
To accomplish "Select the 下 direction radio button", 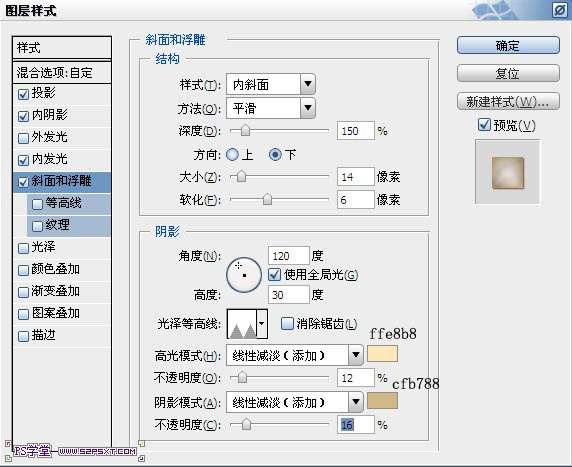I will click(275, 155).
